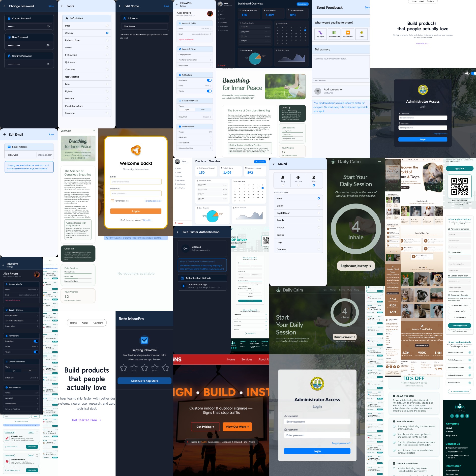The image size is (476, 476).
Task: Open Privacy policy row in light InboxPro settings
Action: [x=195, y=65]
